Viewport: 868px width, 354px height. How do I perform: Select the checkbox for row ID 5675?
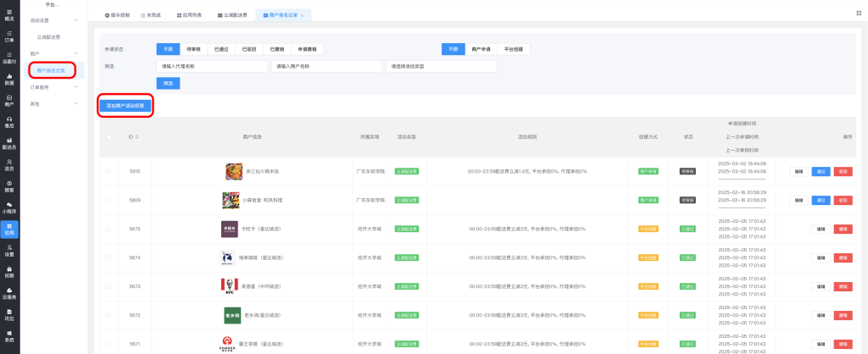click(108, 229)
